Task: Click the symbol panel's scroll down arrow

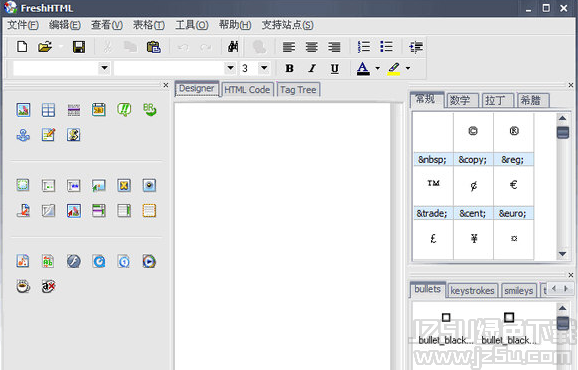Action: [563, 254]
